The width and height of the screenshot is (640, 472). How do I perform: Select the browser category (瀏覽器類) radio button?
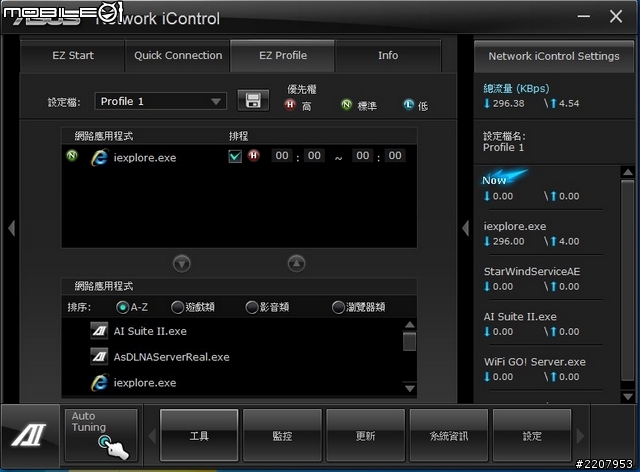[338, 307]
